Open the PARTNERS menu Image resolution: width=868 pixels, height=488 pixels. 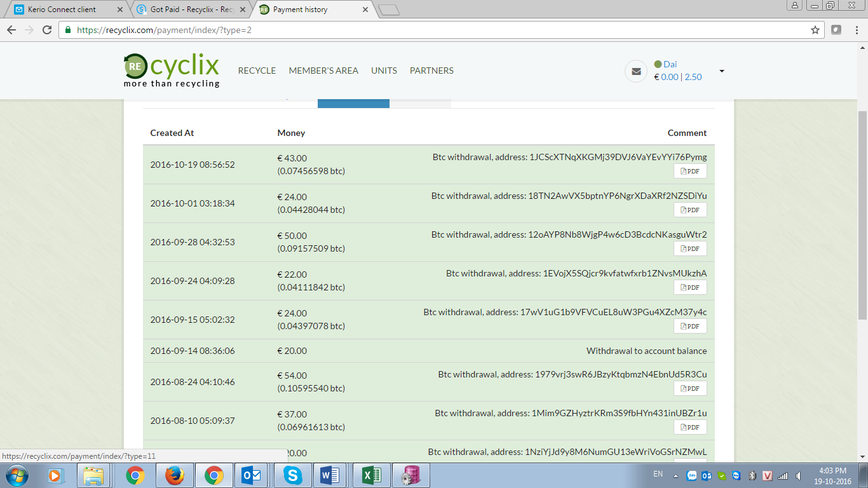(x=431, y=71)
